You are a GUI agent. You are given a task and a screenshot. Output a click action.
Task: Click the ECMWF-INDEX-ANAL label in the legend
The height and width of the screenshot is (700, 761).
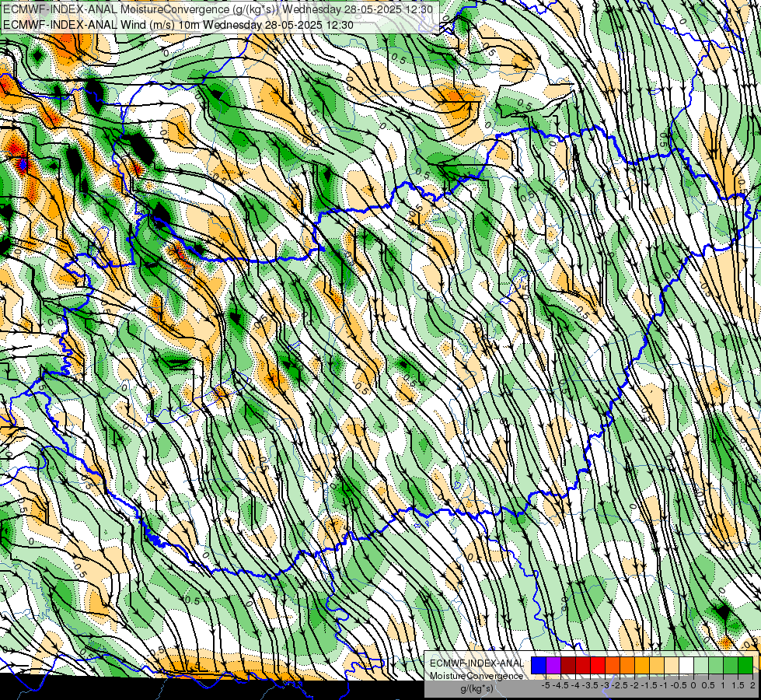pos(476,663)
